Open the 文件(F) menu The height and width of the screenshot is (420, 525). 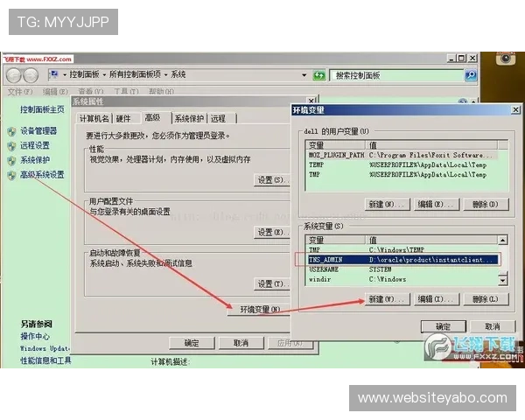[x=20, y=91]
